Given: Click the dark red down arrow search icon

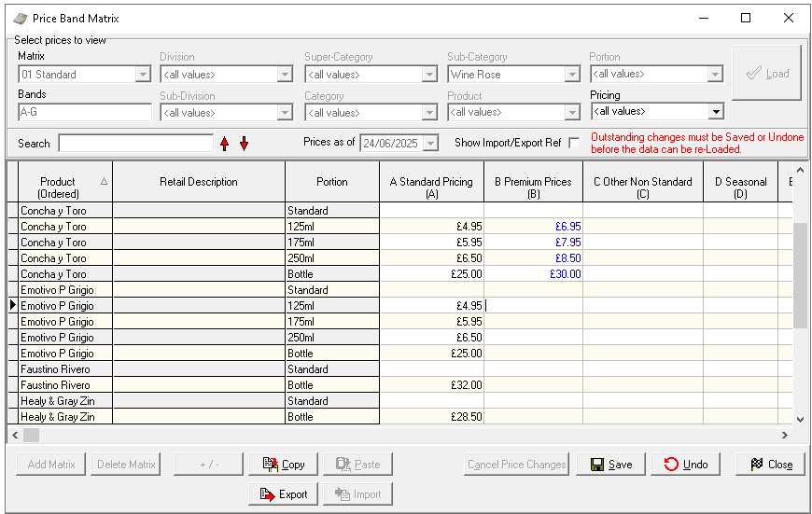Looking at the screenshot, I should [245, 144].
